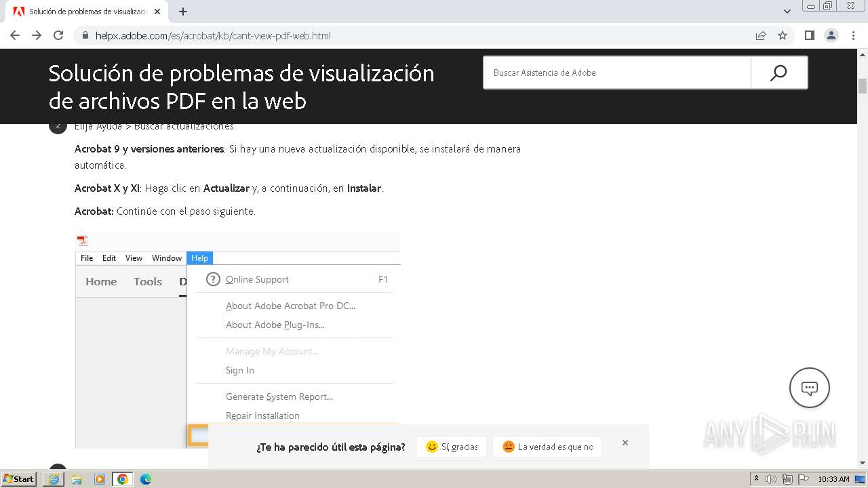
Task: Open the media player taskbar icon
Action: 100,479
